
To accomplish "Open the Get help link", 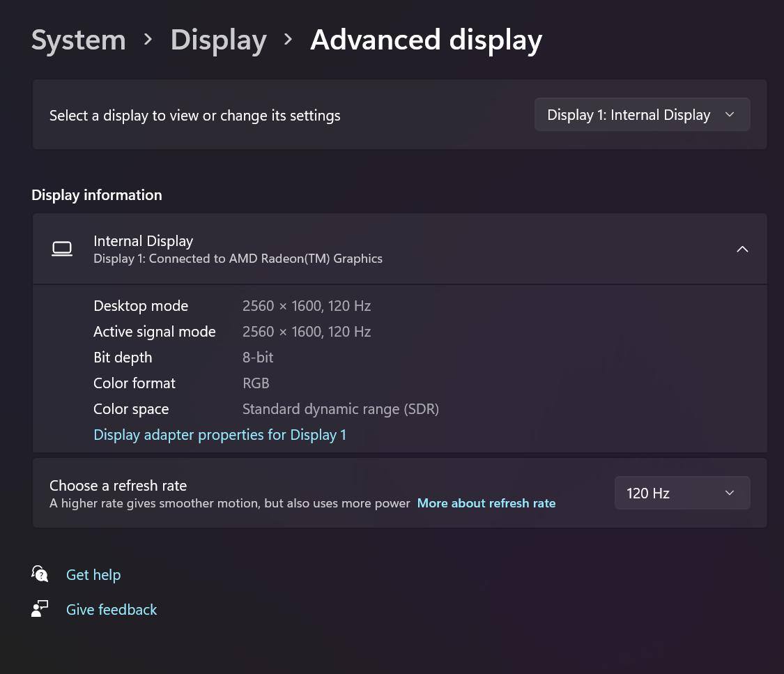I will pos(93,575).
